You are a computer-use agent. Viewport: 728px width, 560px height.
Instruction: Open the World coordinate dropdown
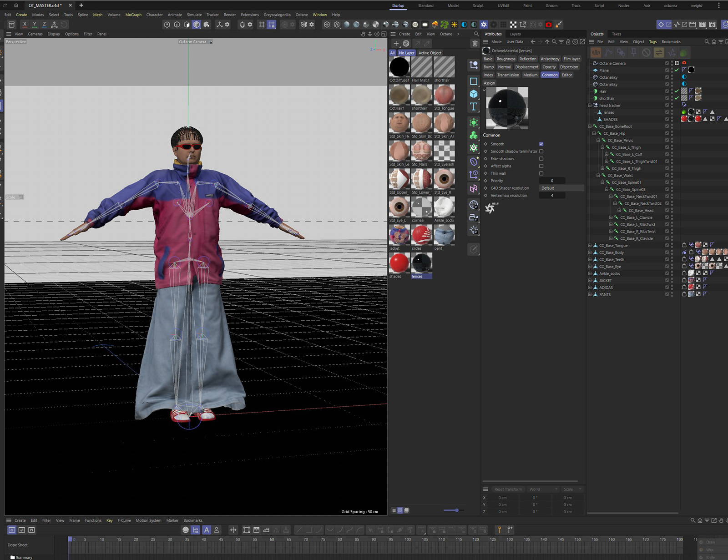tap(543, 489)
